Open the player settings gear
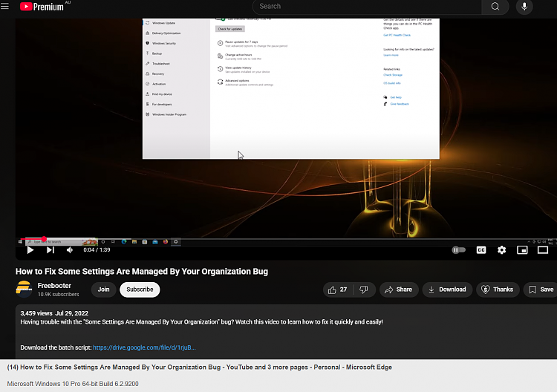 coord(501,250)
